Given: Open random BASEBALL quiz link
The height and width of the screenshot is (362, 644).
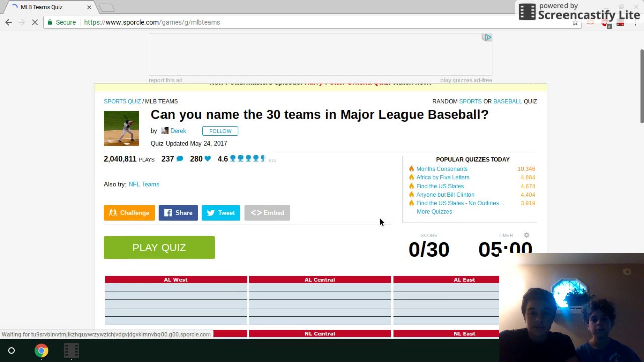Looking at the screenshot, I should tap(508, 101).
